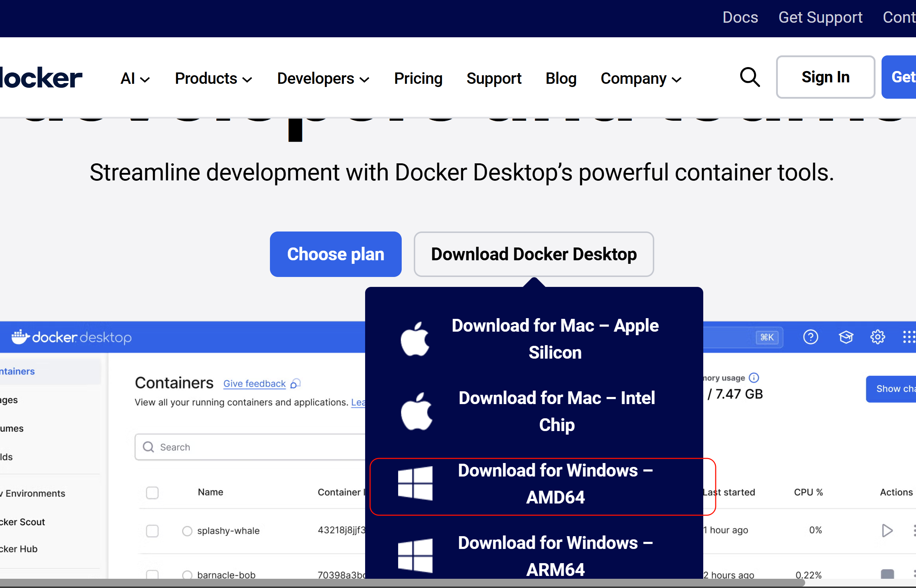Select Download for Mac – Apple Silicon

(x=534, y=339)
